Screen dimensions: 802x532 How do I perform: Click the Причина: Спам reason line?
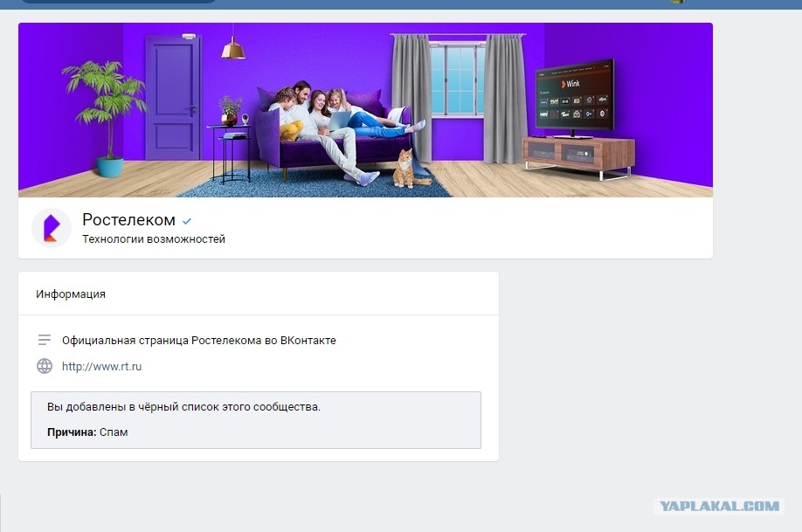coord(87,432)
